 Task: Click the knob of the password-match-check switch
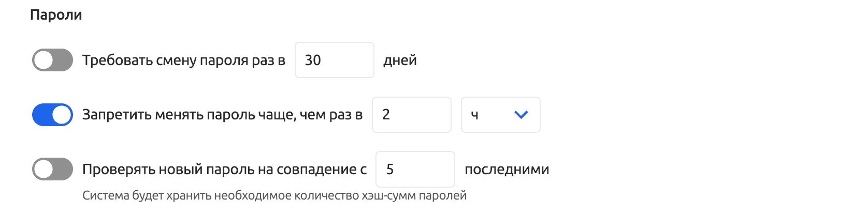click(x=44, y=169)
